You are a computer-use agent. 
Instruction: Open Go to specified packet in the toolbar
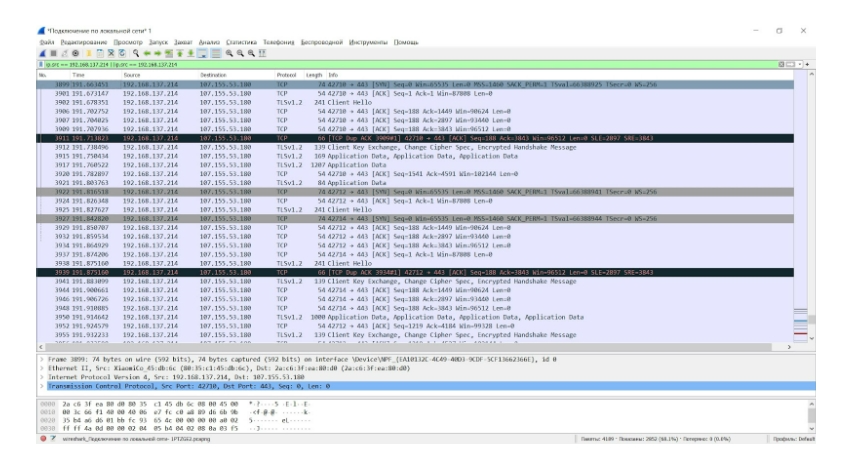[x=169, y=53]
